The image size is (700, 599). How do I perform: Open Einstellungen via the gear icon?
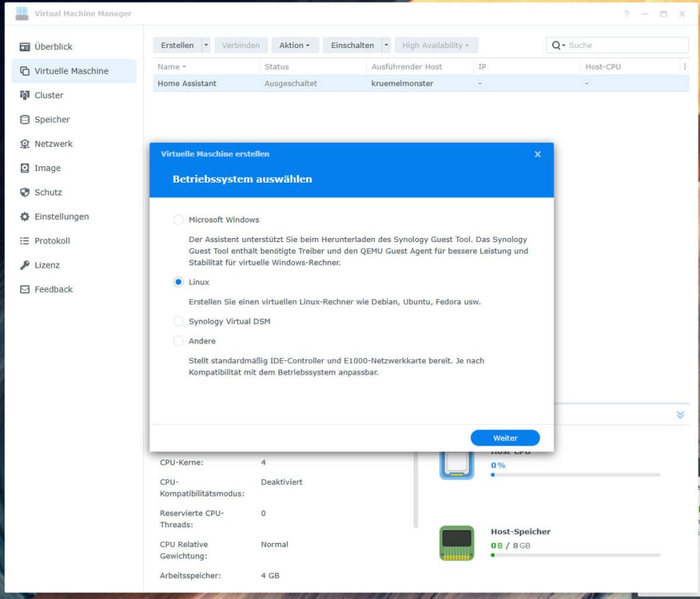25,217
